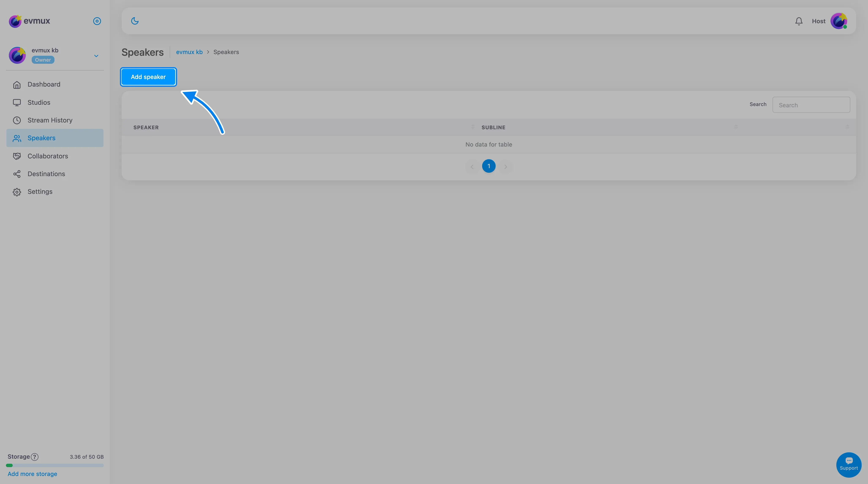Click the Speakers breadcrumb text
Image resolution: width=868 pixels, height=484 pixels.
pyautogui.click(x=226, y=52)
